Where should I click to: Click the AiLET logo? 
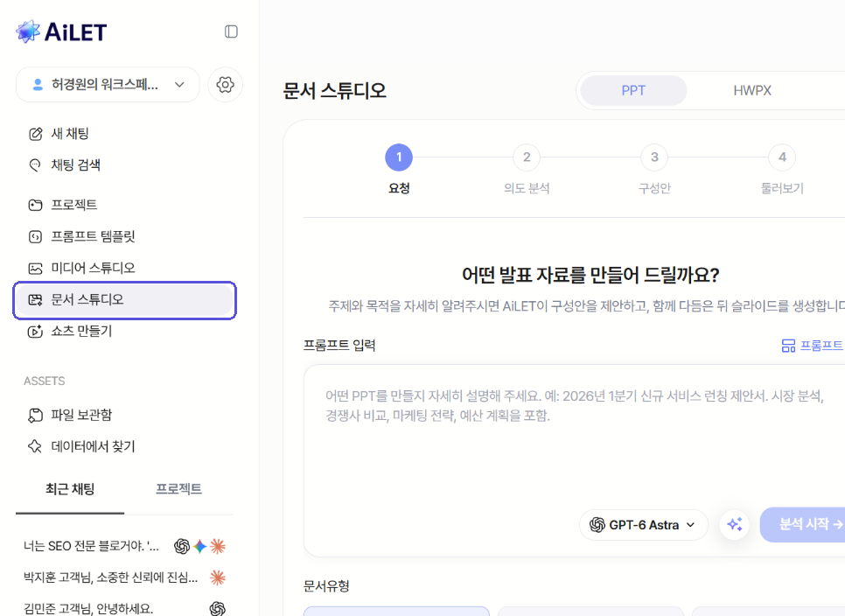coord(61,31)
